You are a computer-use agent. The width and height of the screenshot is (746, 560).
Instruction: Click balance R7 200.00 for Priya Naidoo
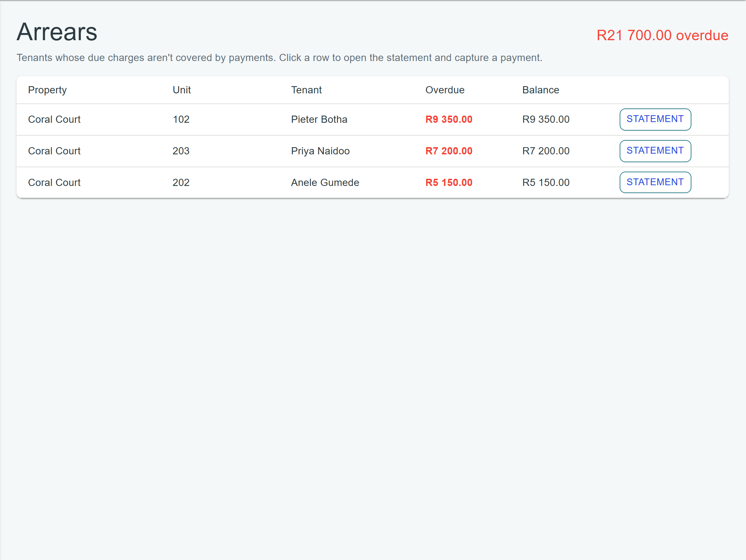(x=546, y=151)
